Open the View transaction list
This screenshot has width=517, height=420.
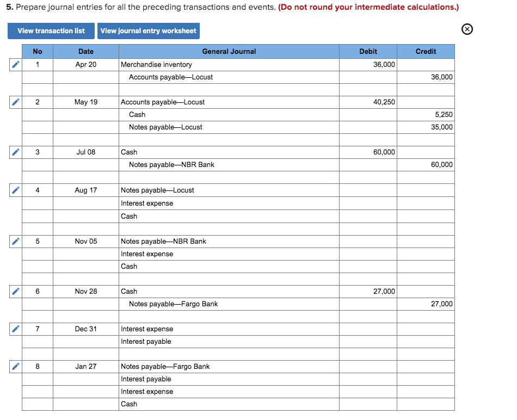pos(51,31)
